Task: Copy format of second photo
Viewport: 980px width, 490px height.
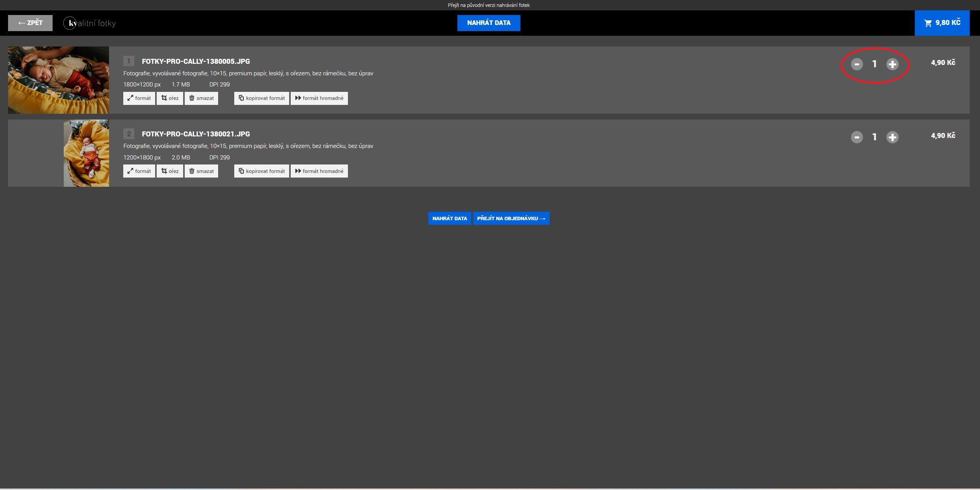Action: tap(262, 171)
